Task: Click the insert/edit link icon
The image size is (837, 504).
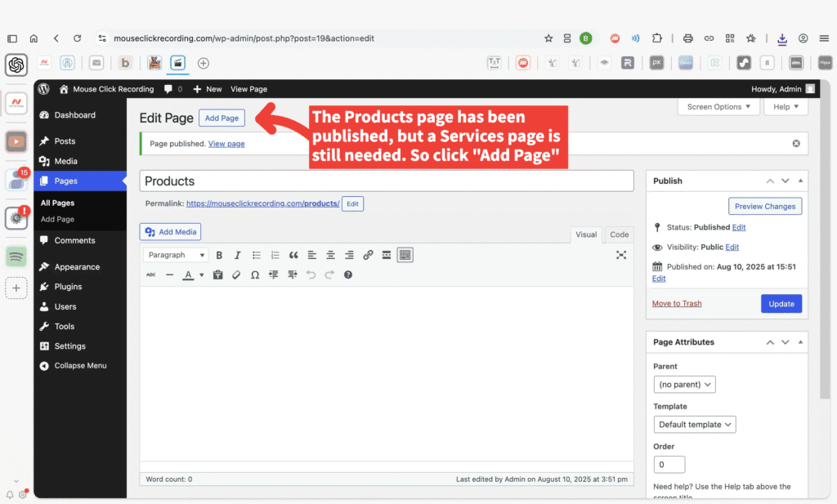Action: (x=368, y=255)
